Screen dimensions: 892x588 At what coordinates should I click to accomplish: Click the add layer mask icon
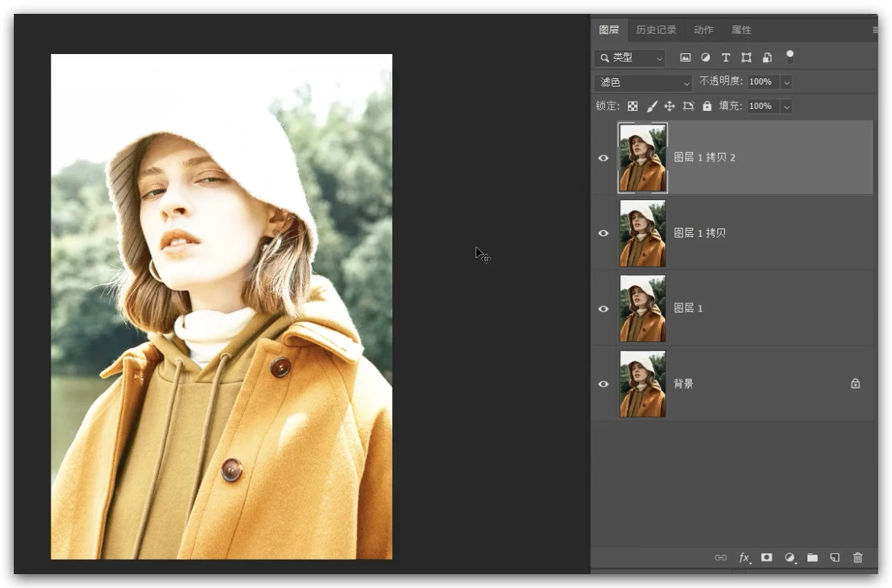click(x=767, y=558)
